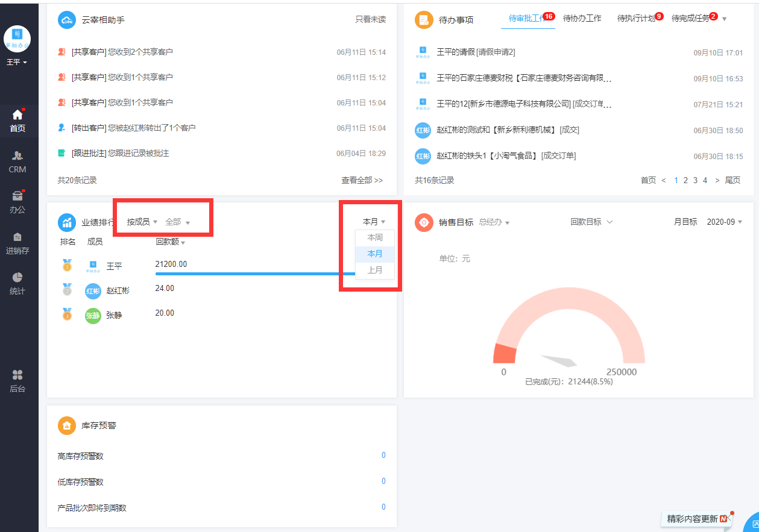
Task: Open the 统计 statistics sidebar module
Action: [17, 284]
